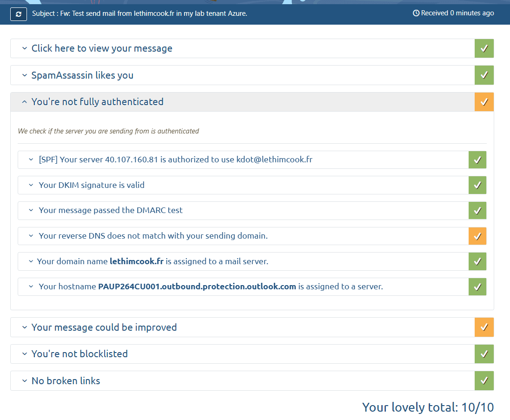This screenshot has height=420, width=510.
Task: Click green check beside DKIM signature row
Action: point(477,185)
